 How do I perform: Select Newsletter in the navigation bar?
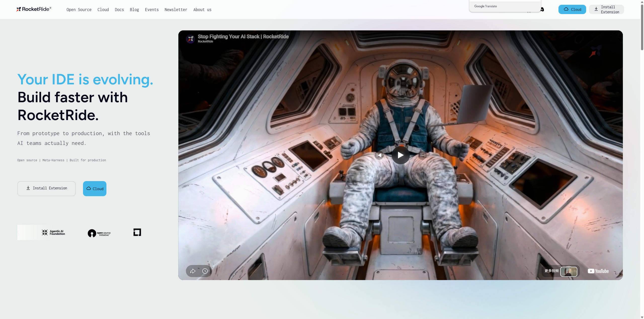tap(176, 10)
